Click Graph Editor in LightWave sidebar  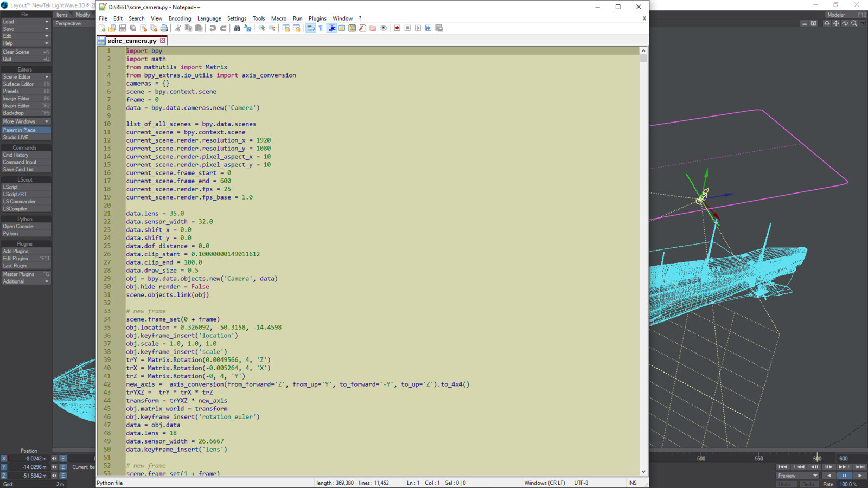tap(25, 106)
